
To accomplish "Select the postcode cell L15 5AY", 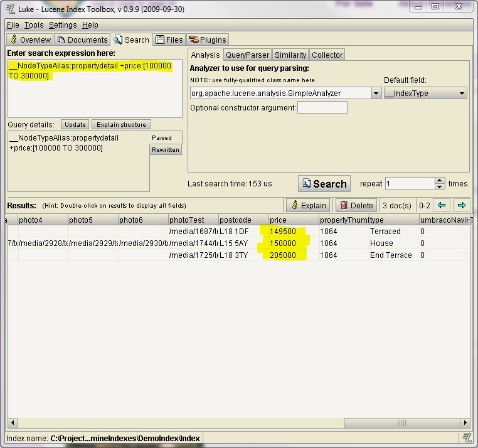I will click(243, 243).
